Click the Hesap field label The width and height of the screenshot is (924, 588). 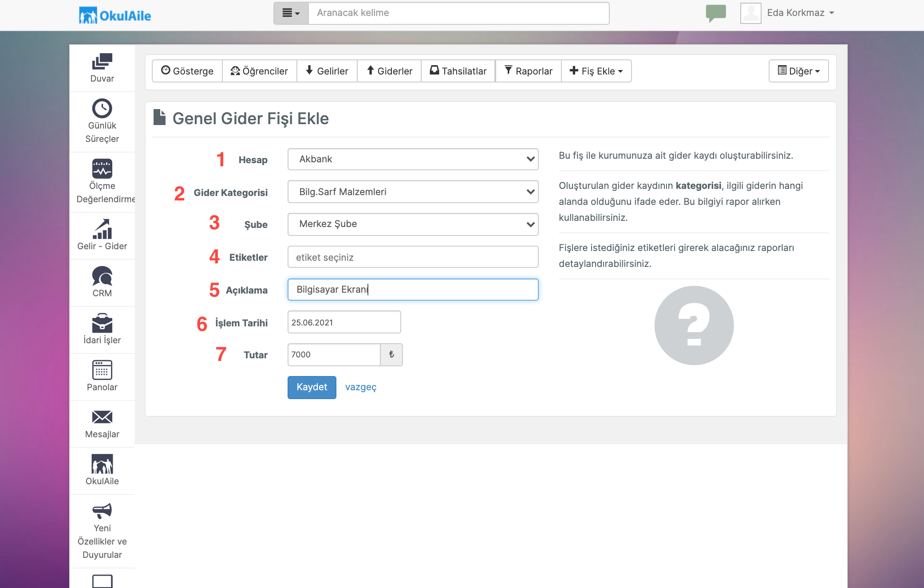click(253, 160)
